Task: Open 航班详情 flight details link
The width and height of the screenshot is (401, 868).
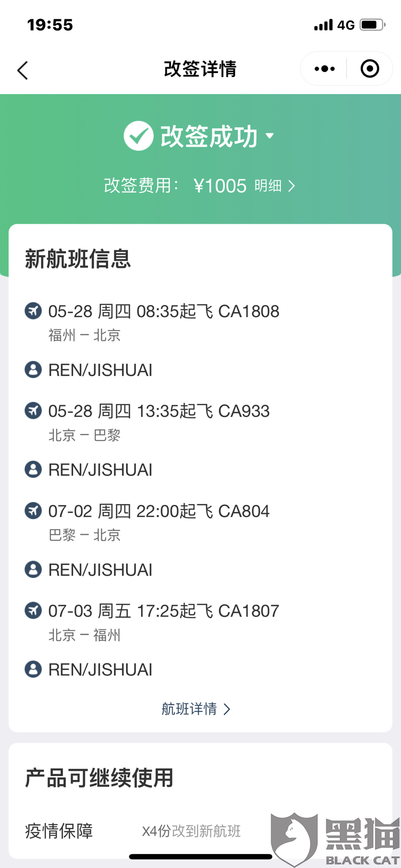Action: tap(196, 709)
